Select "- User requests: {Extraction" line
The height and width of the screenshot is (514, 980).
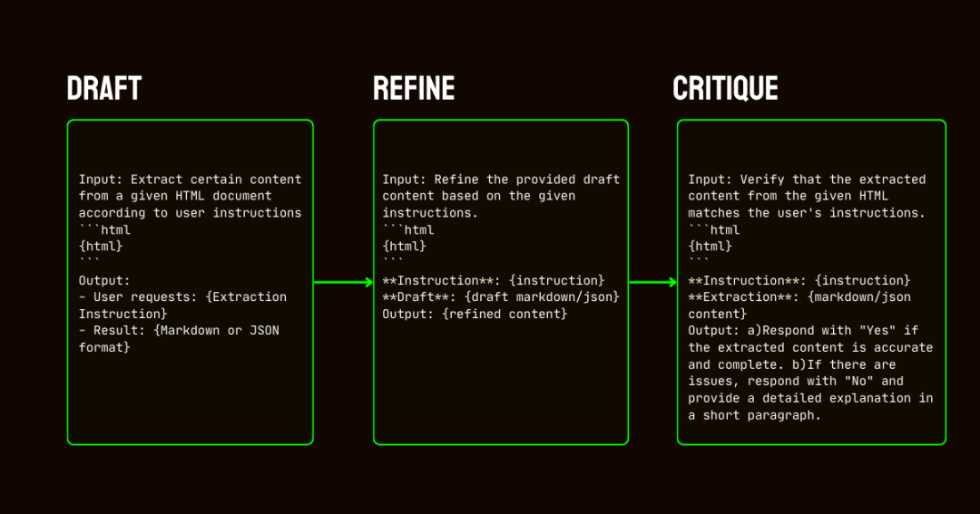(x=182, y=297)
